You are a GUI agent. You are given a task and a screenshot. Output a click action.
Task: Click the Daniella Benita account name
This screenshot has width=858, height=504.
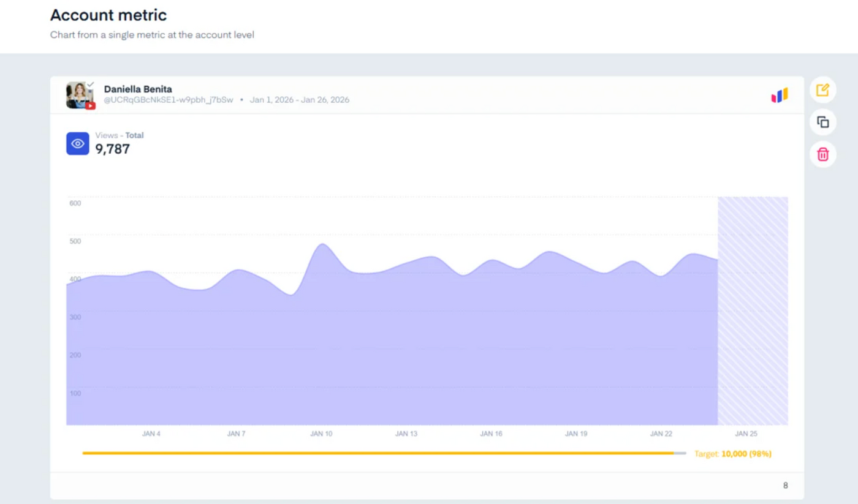click(x=138, y=89)
